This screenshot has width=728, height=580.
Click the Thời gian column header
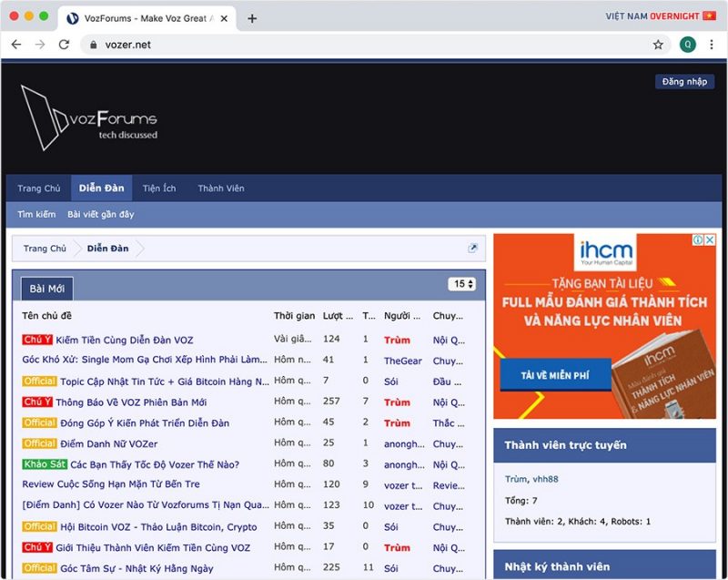pyautogui.click(x=294, y=316)
